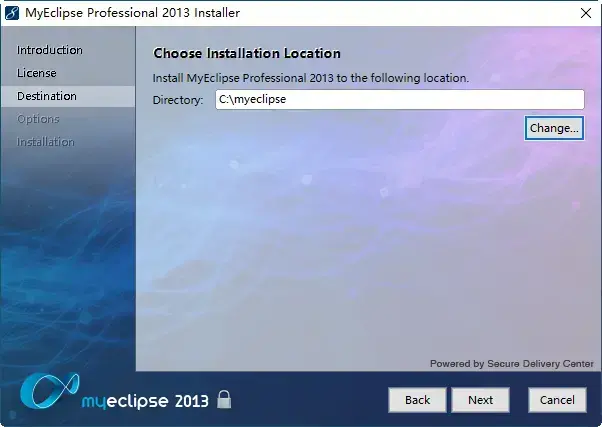This screenshot has height=427, width=602.
Task: Select the Destination step in sidebar
Action: point(68,96)
